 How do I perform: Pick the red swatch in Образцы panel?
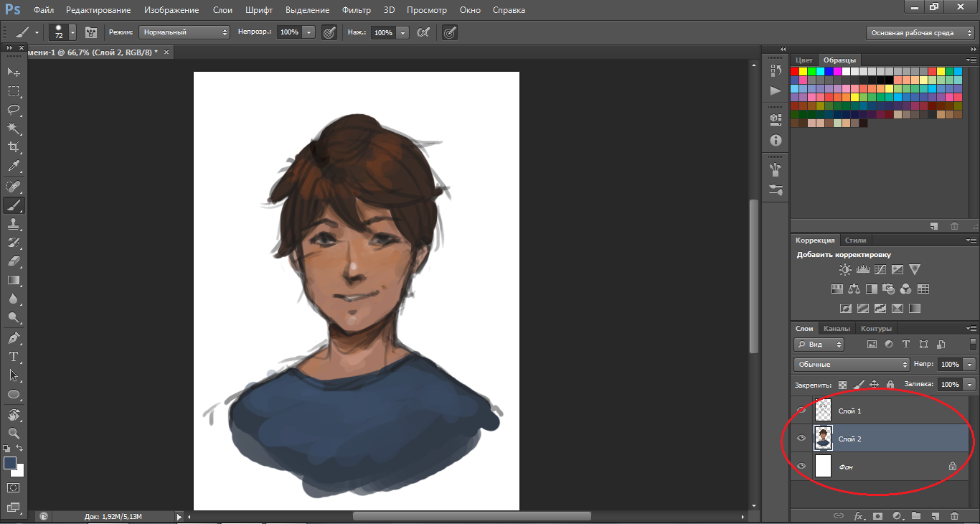(794, 72)
